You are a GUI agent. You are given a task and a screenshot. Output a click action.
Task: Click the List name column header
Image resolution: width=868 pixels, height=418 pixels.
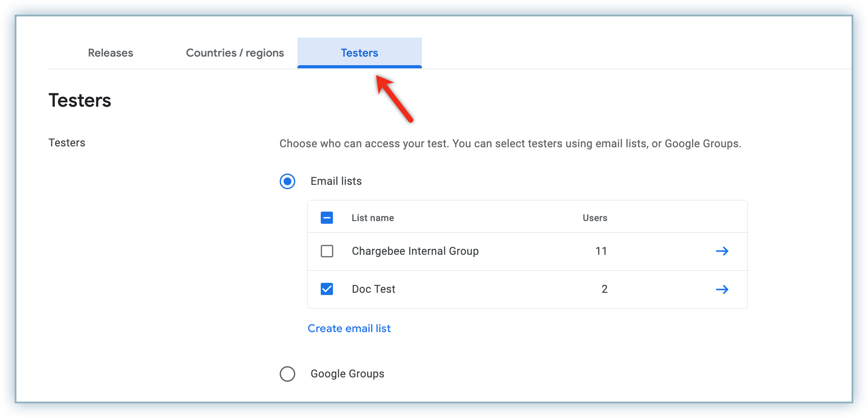(x=373, y=218)
